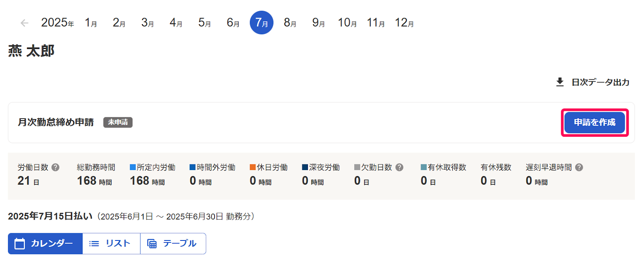The height and width of the screenshot is (265, 644).
Task: Click the calendar icon in カレンダー tab
Action: [x=19, y=244]
